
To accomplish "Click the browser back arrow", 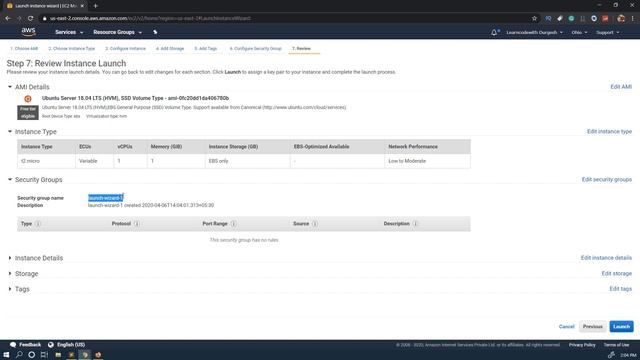I will coord(8,18).
